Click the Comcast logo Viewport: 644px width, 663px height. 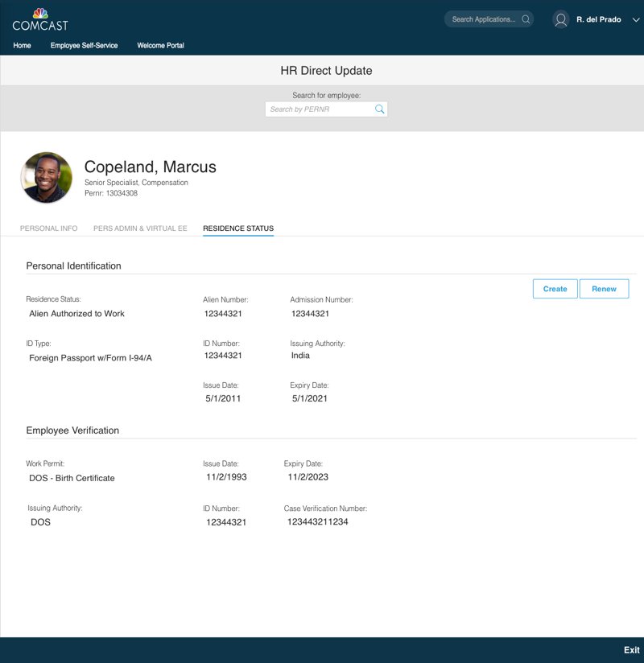40,19
